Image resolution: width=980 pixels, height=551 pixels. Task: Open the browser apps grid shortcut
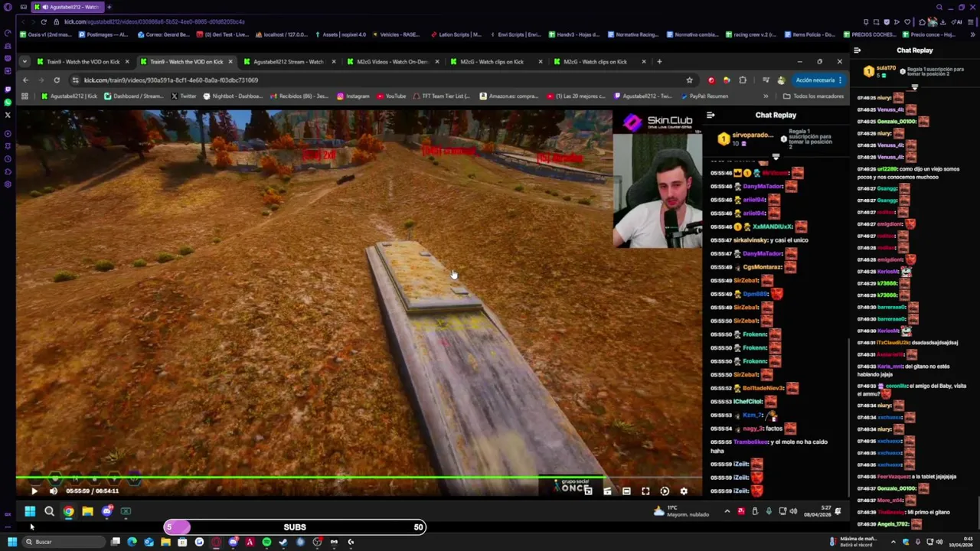(x=24, y=96)
